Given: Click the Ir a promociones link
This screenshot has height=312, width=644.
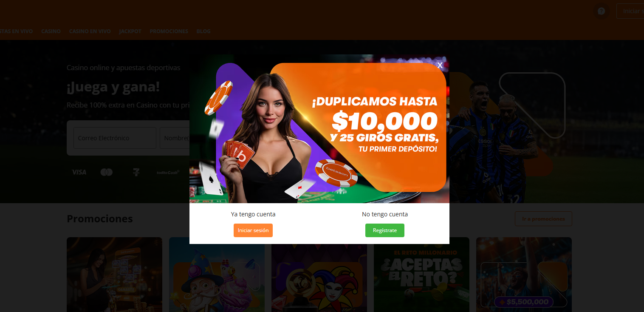Looking at the screenshot, I should tap(543, 219).
